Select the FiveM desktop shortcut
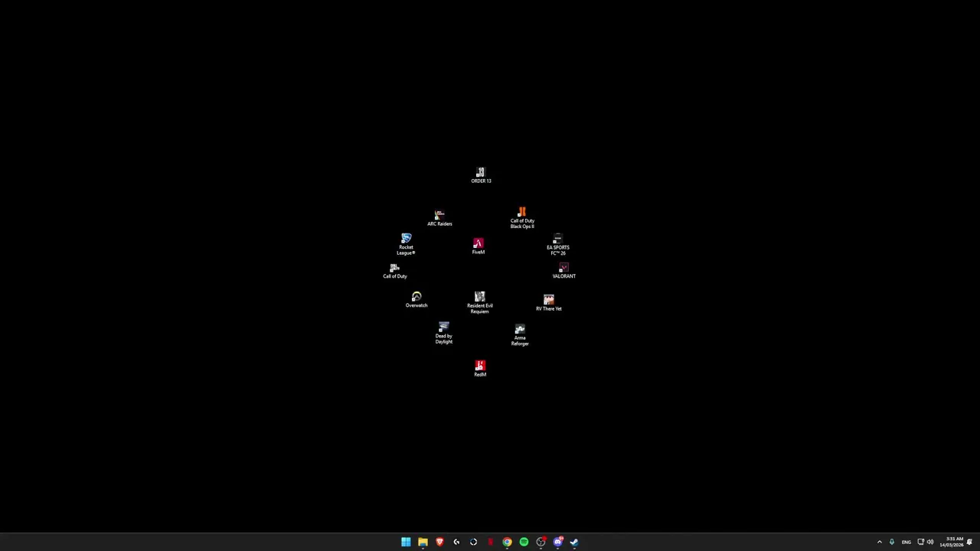This screenshot has height=551, width=980. (479, 246)
